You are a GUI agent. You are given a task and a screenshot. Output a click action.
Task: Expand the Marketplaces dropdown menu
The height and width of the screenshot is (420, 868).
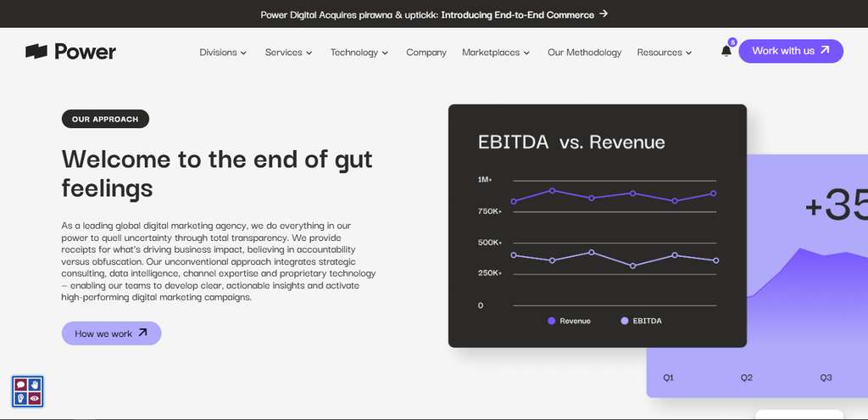pos(496,52)
